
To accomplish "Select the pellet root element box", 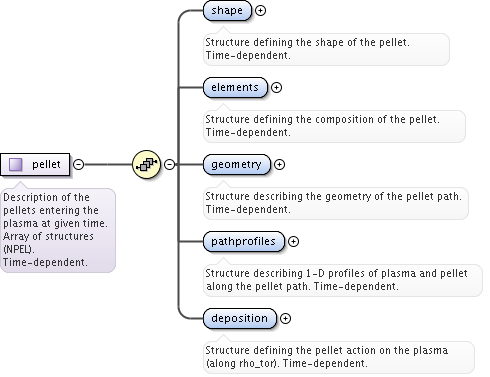I will (35, 164).
